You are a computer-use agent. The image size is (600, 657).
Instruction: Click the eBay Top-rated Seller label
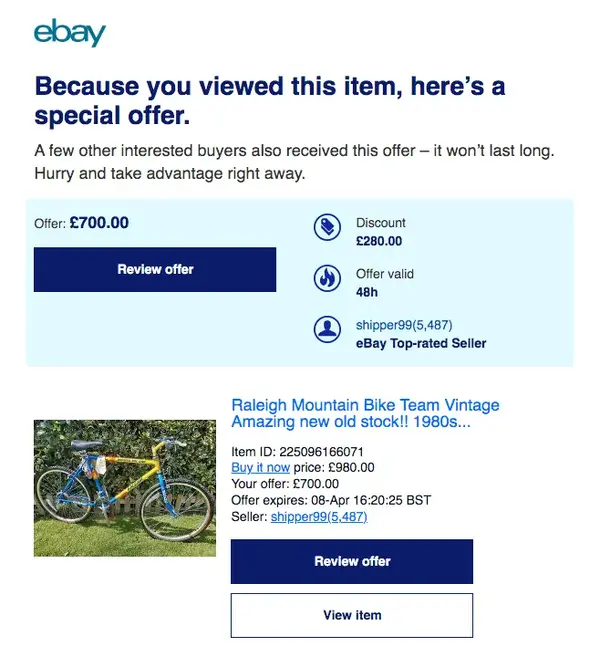pyautogui.click(x=421, y=344)
